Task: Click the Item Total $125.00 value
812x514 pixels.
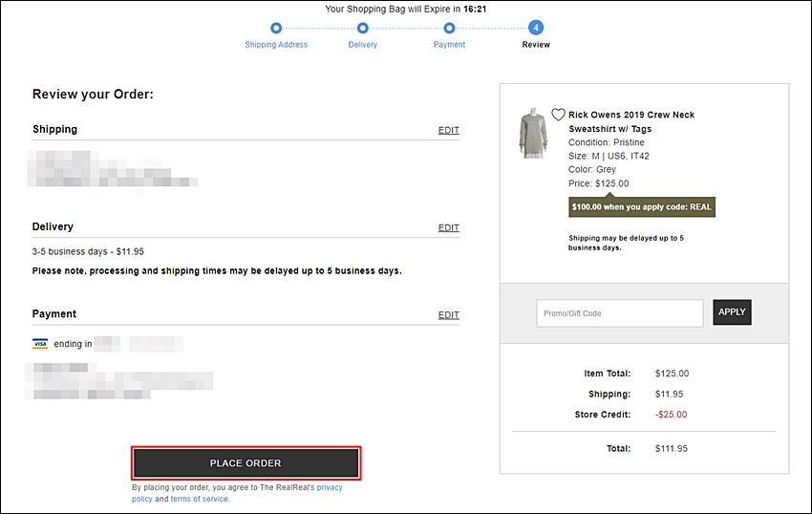Action: pos(672,373)
